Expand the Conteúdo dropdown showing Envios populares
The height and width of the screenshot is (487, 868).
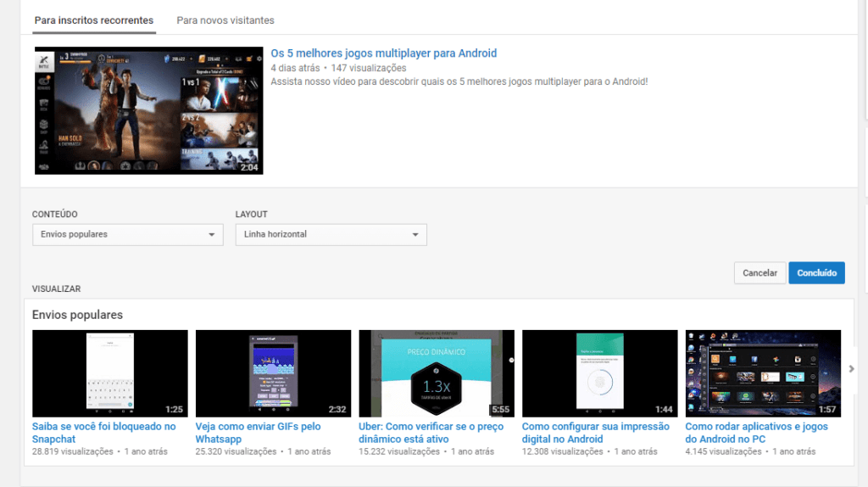[128, 235]
